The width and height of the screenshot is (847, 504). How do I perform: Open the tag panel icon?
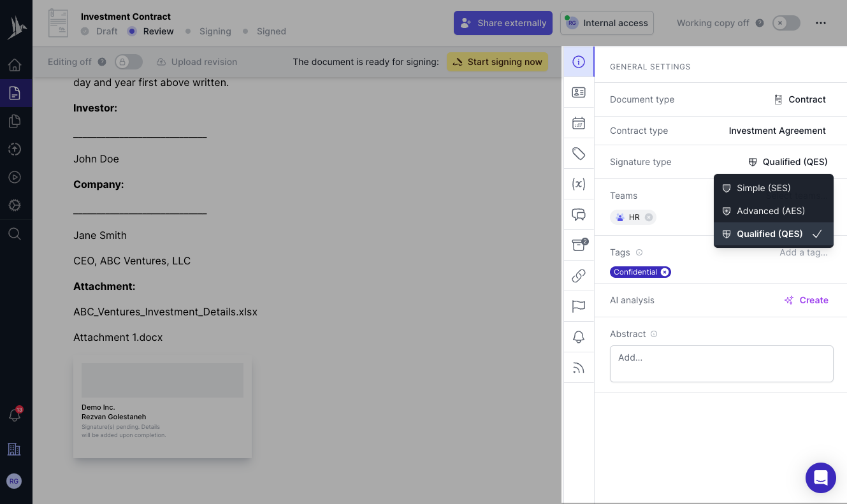(579, 154)
